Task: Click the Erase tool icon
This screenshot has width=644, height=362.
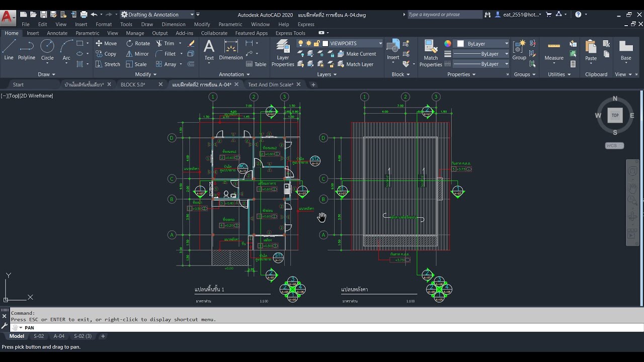Action: (x=191, y=43)
